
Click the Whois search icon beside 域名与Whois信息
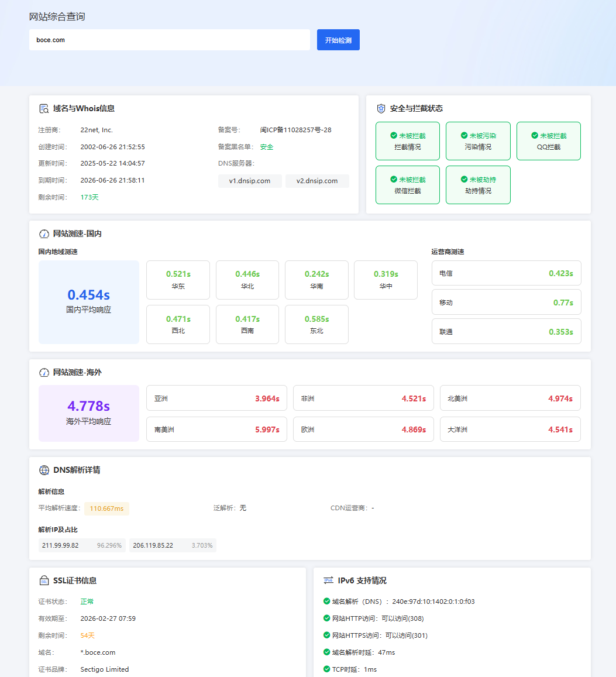44,109
